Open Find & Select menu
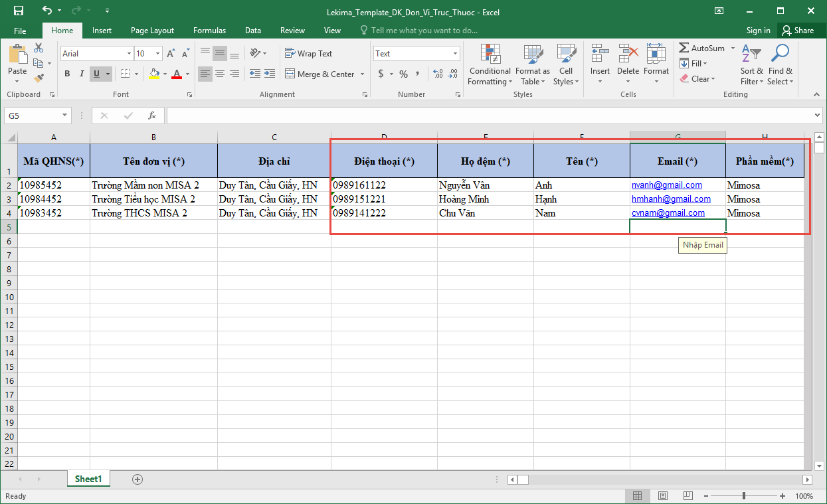 tap(780, 65)
